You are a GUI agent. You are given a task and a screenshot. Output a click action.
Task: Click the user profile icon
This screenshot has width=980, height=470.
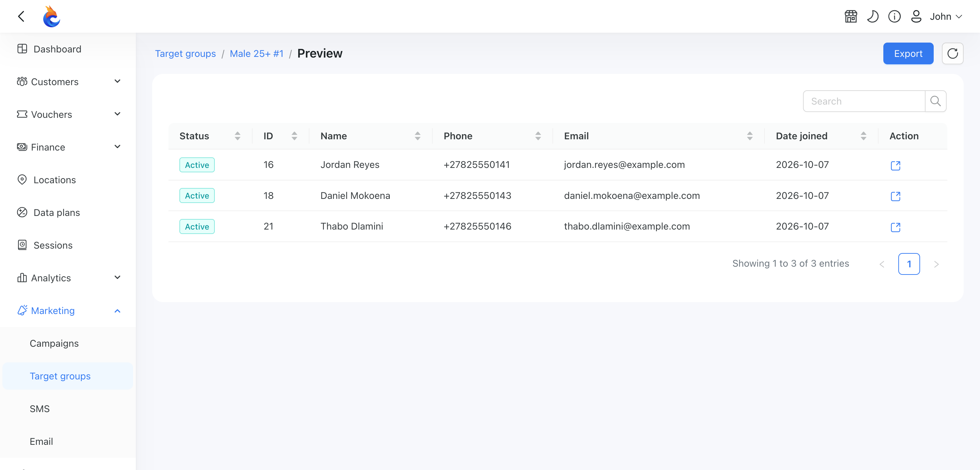pyautogui.click(x=916, y=16)
